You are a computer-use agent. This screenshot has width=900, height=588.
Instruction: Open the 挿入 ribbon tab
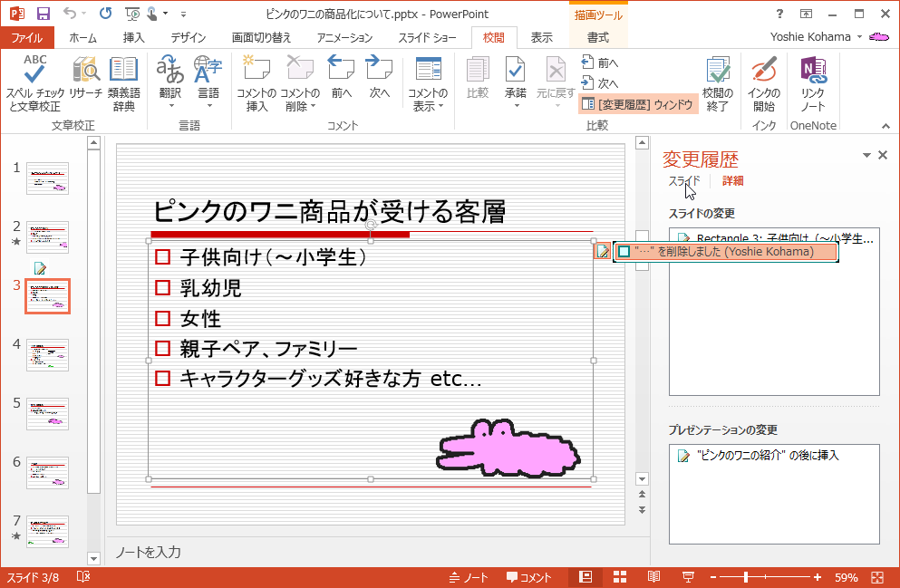[x=133, y=37]
